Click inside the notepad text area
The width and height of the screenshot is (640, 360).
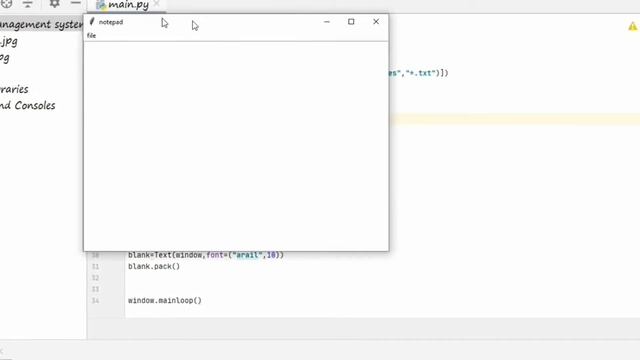coord(236,146)
